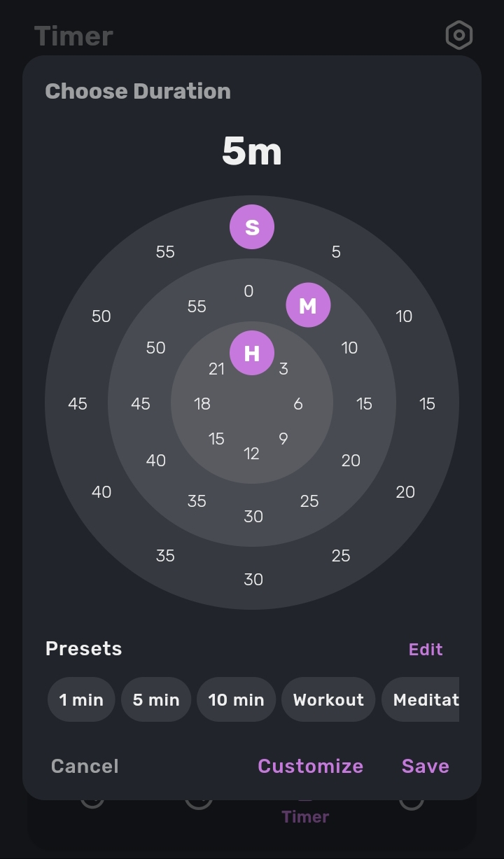Screen dimensions: 504x859
Task: Pick 15 on the outer seconds ring
Action: (427, 404)
